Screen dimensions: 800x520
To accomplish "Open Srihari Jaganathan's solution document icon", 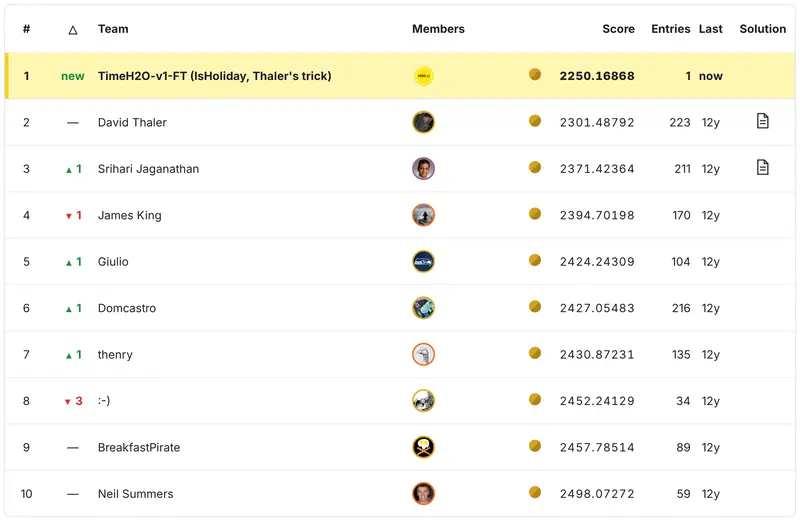I will click(762, 168).
